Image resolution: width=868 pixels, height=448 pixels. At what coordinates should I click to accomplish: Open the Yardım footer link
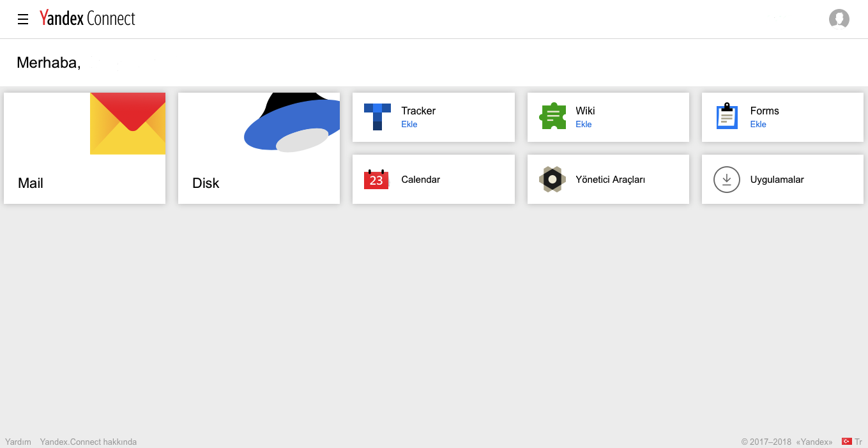[18, 442]
